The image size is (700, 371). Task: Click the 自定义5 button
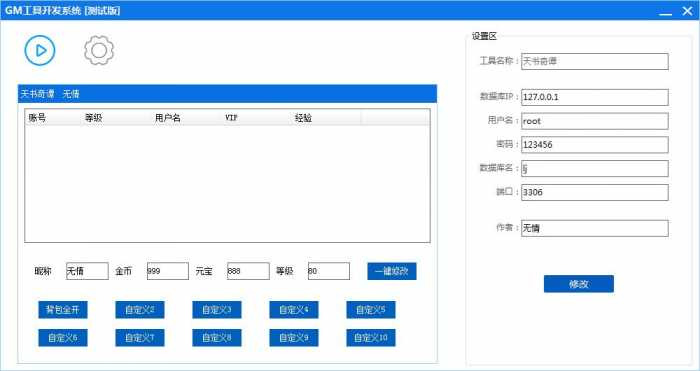click(371, 310)
